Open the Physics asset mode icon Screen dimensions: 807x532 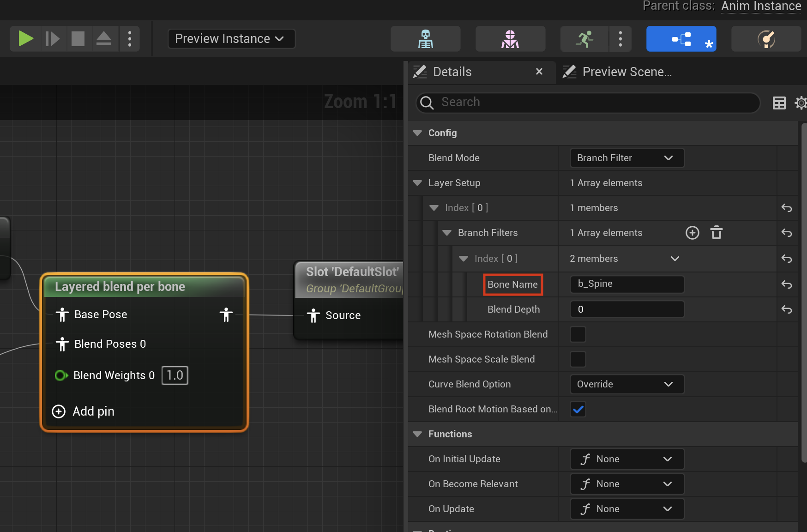pyautogui.click(x=766, y=39)
